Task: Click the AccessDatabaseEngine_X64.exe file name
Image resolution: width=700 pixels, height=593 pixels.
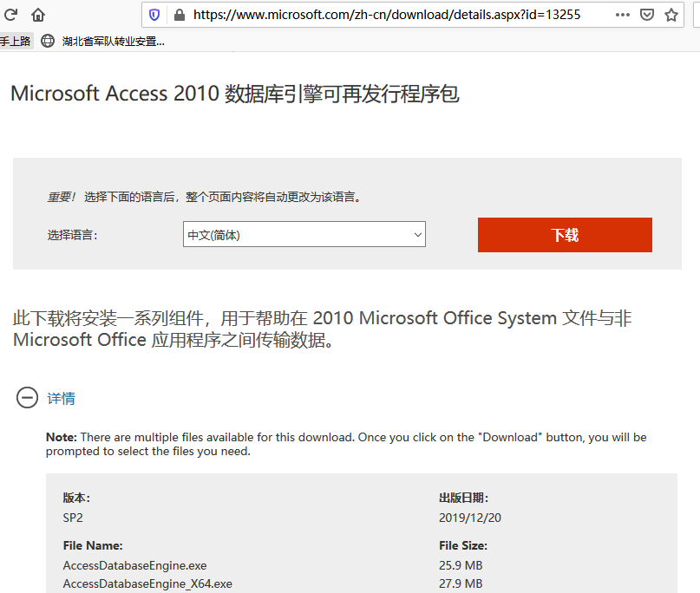Action: click(x=147, y=583)
